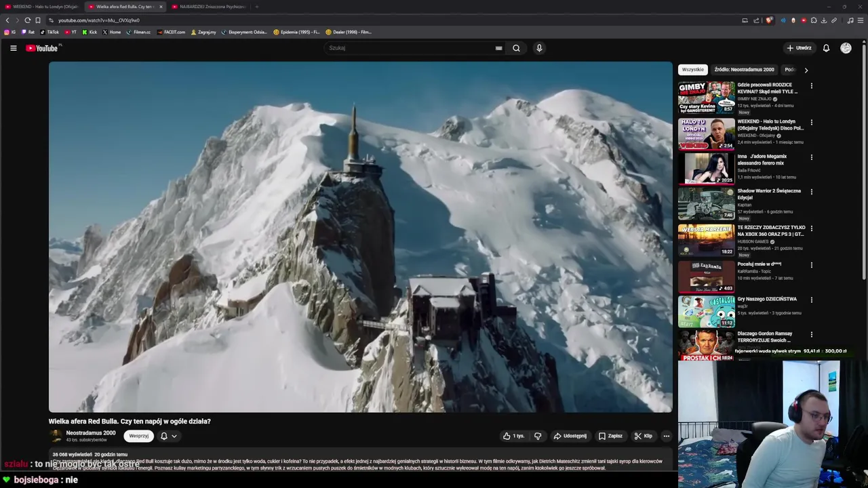This screenshot has width=868, height=488.
Task: Open more actions ellipsis below video
Action: coord(667,436)
